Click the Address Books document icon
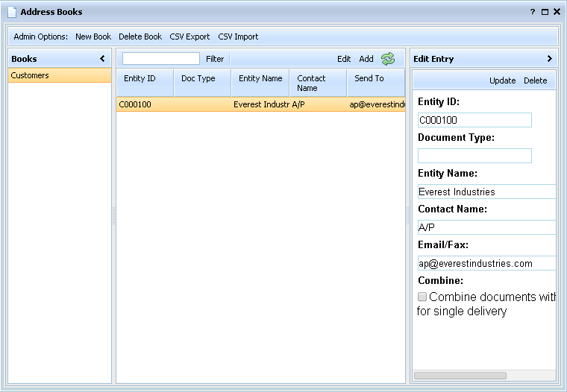 (x=11, y=12)
